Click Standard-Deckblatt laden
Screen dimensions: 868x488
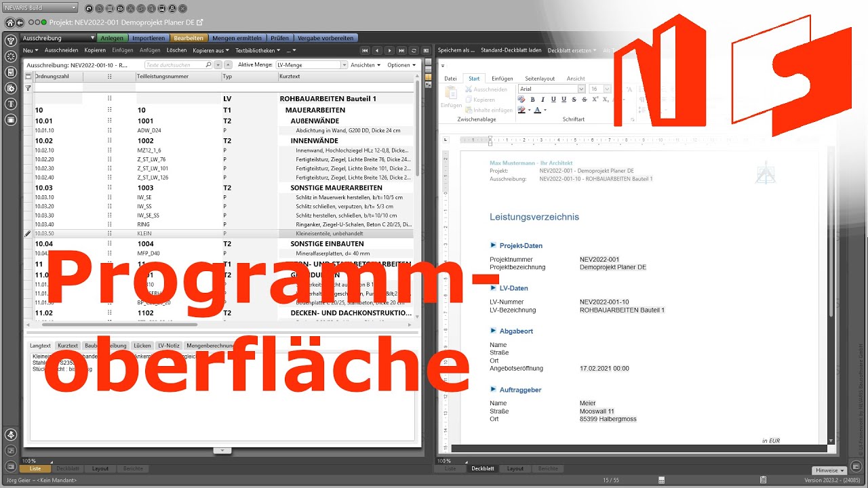pyautogui.click(x=511, y=50)
